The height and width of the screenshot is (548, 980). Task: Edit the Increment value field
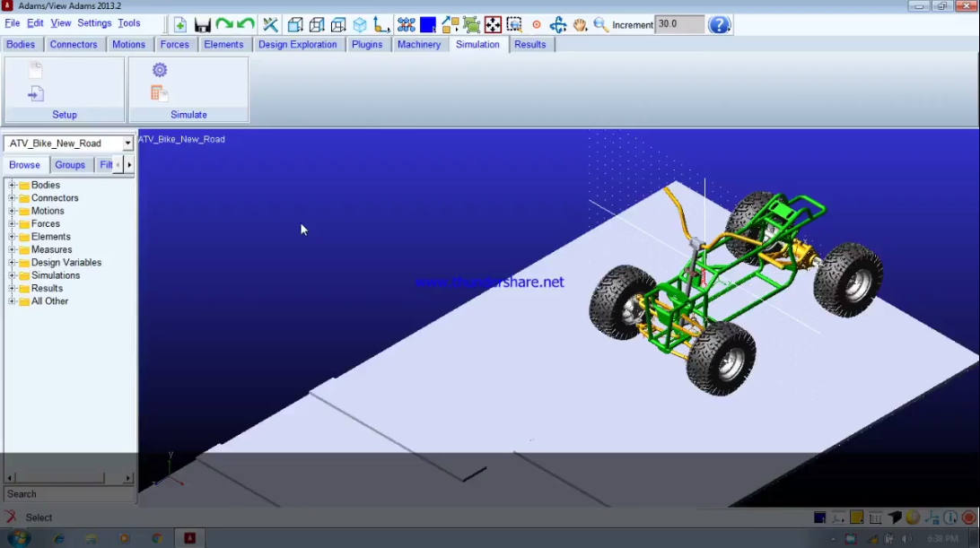coord(679,24)
